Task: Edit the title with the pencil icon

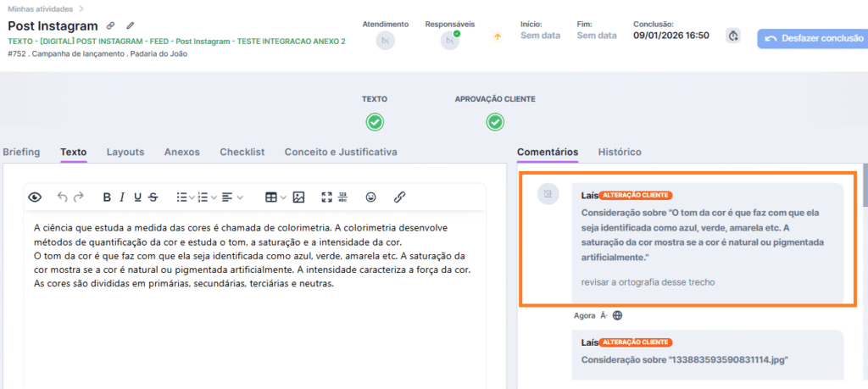Action: pyautogui.click(x=130, y=25)
